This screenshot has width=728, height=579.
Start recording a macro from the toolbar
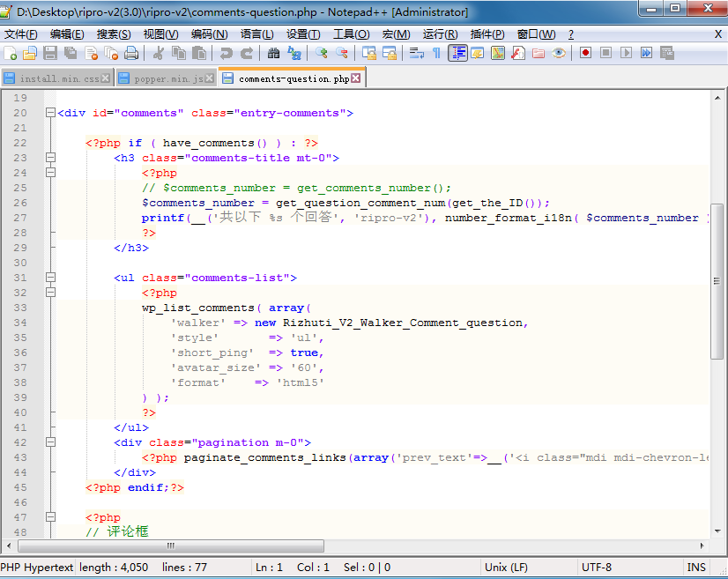click(x=583, y=55)
